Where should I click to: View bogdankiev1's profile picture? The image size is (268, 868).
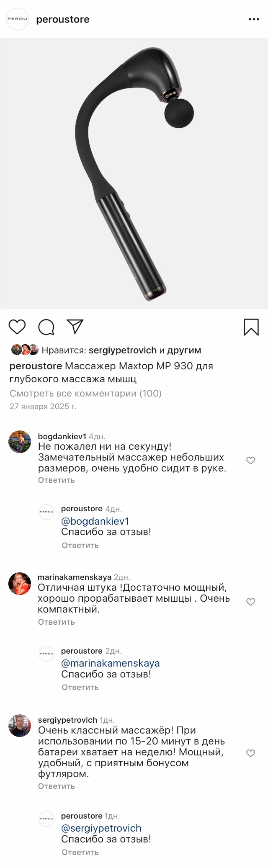pyautogui.click(x=20, y=442)
